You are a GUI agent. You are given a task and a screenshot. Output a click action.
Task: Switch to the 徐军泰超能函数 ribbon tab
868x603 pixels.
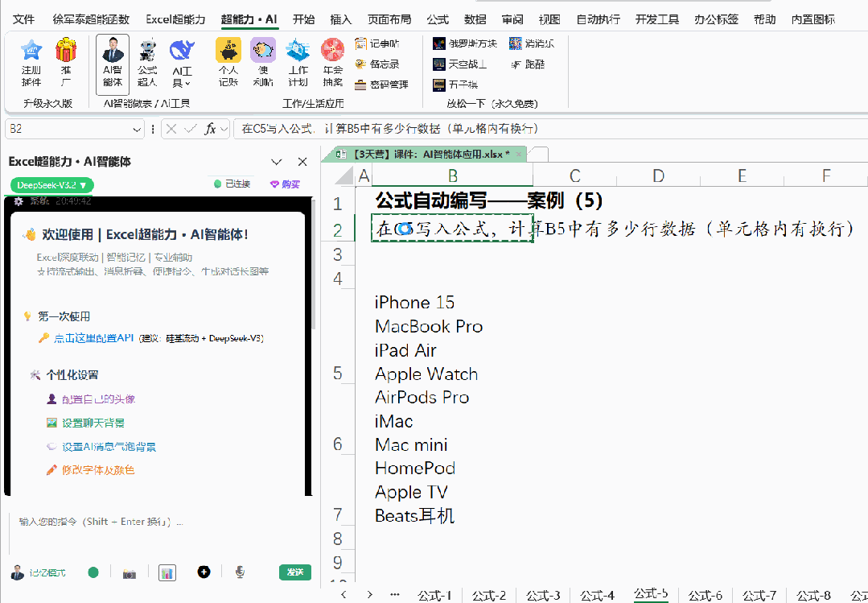pos(91,20)
